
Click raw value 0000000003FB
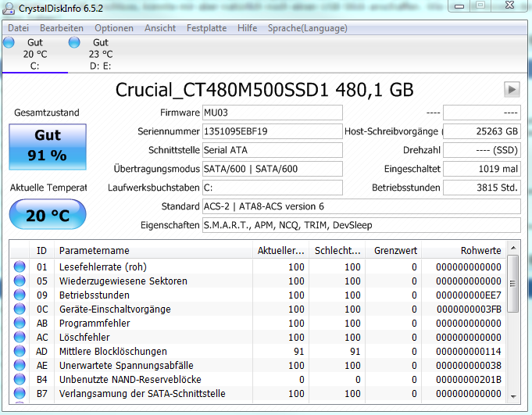[469, 309]
